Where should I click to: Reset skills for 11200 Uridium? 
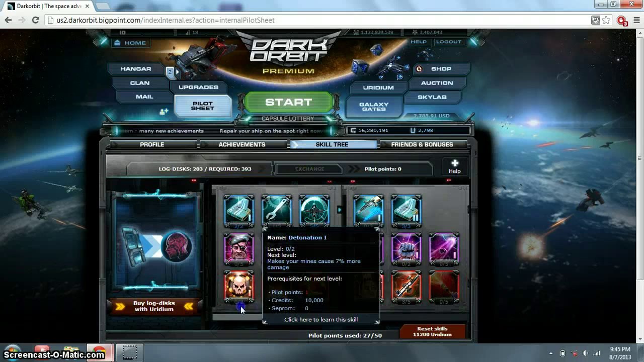[x=432, y=332]
